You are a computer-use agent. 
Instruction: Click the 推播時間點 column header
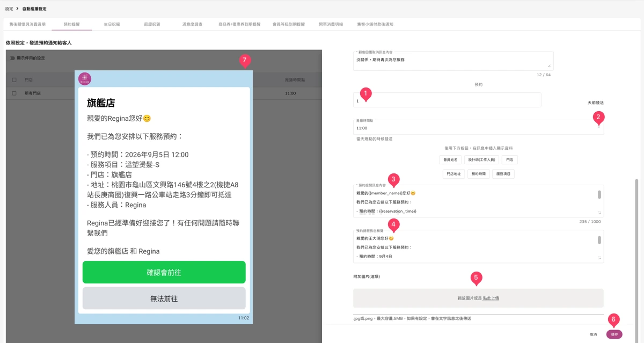(295, 79)
